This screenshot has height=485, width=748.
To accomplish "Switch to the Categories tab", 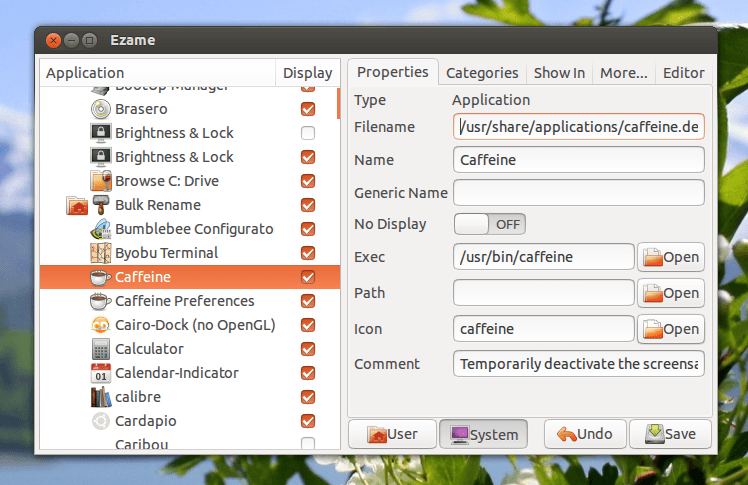I will [x=482, y=73].
